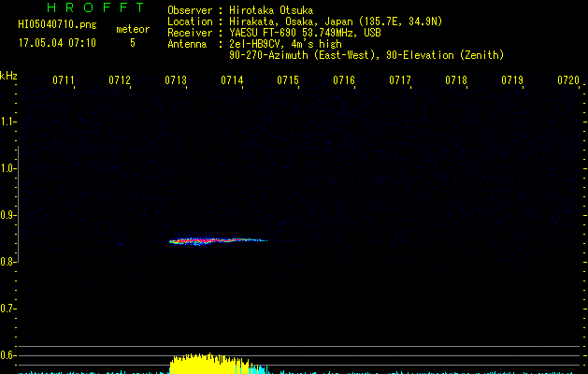This screenshot has height=374, width=588.
Task: Click the 0717 time axis marker
Action: coord(400,80)
